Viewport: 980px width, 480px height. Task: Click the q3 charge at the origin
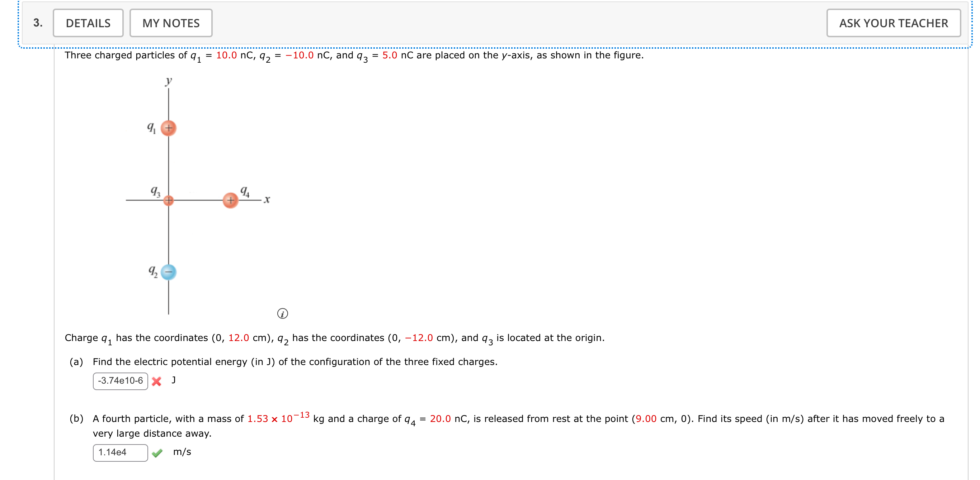169,200
